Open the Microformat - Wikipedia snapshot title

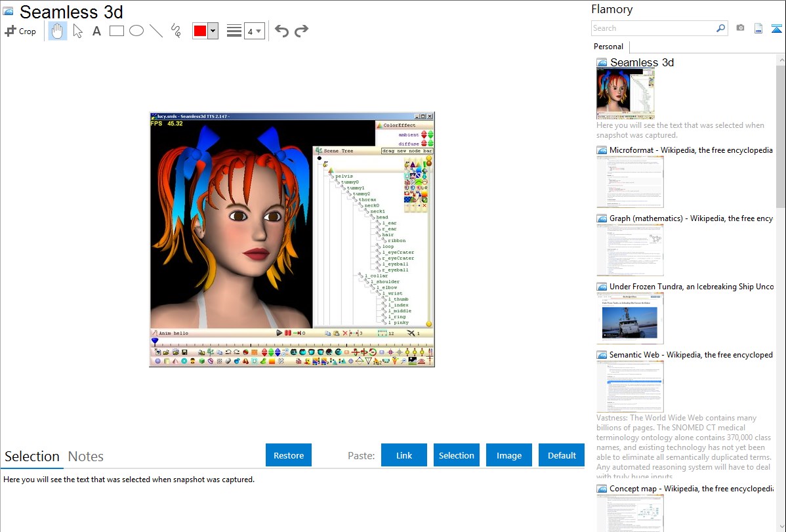pyautogui.click(x=691, y=150)
